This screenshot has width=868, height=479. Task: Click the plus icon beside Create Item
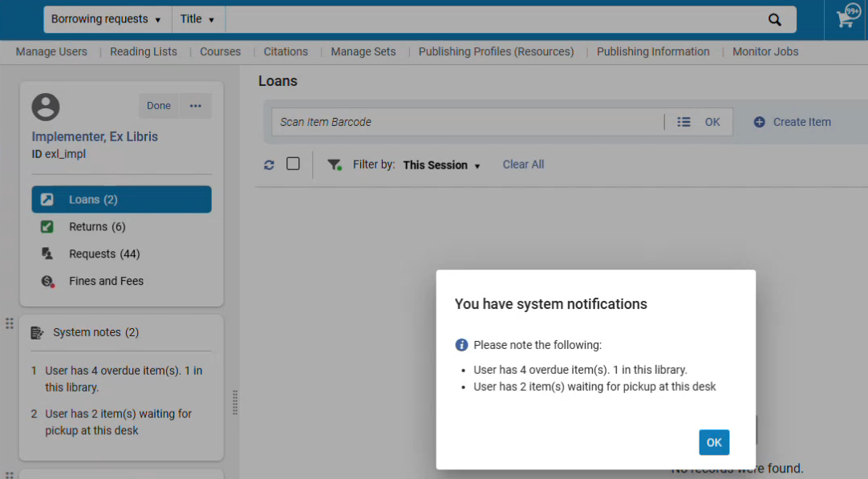click(x=760, y=122)
